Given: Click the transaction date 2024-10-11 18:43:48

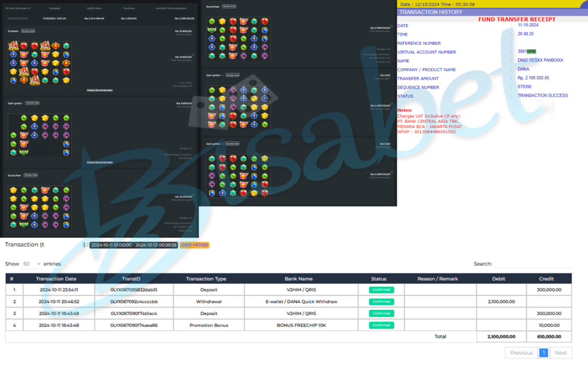Looking at the screenshot, I should click(x=59, y=325).
